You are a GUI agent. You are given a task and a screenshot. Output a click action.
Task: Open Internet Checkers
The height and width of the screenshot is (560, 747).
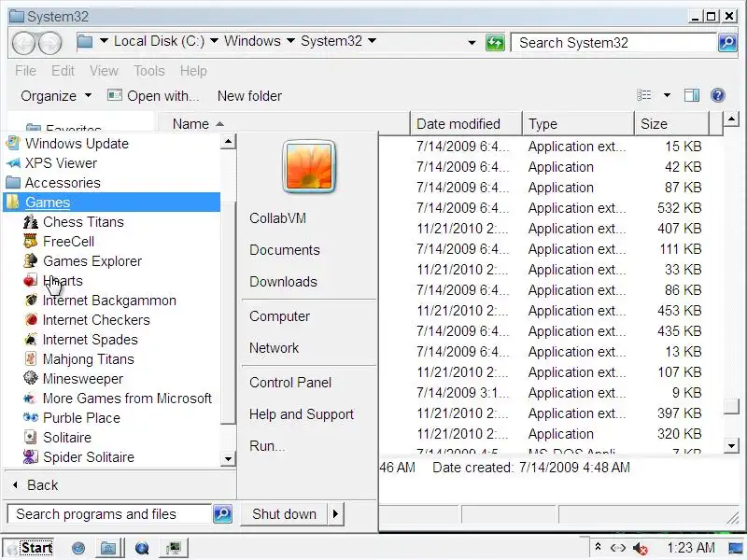tap(87, 320)
